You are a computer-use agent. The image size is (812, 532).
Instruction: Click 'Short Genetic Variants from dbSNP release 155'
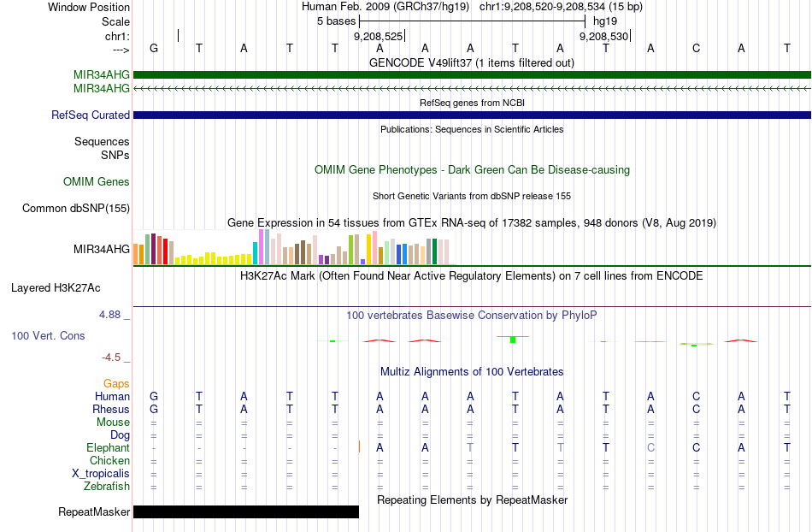[472, 197]
